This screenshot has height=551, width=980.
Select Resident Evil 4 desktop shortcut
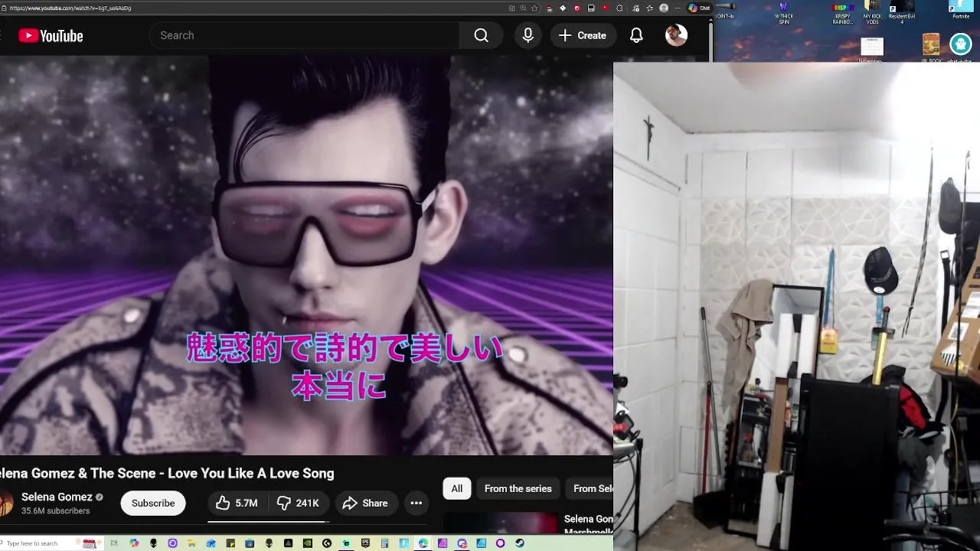point(902,13)
